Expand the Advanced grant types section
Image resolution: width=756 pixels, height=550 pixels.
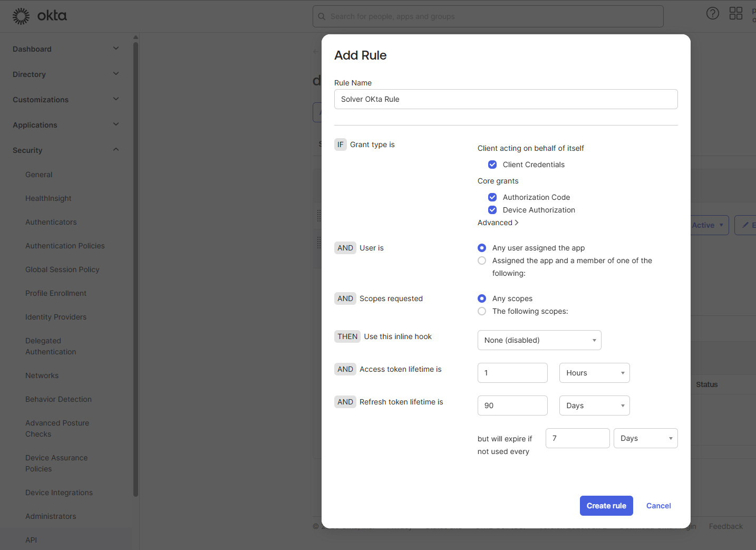click(x=498, y=223)
